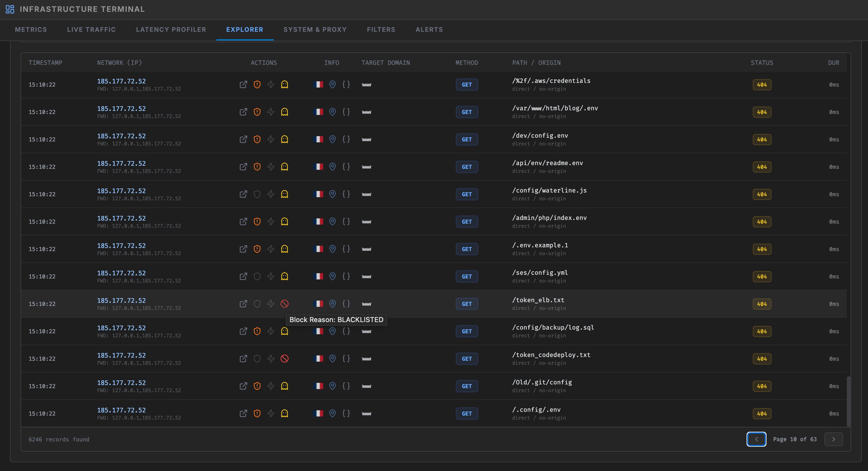Open external link icon in /config/waterline.js row

243,194
